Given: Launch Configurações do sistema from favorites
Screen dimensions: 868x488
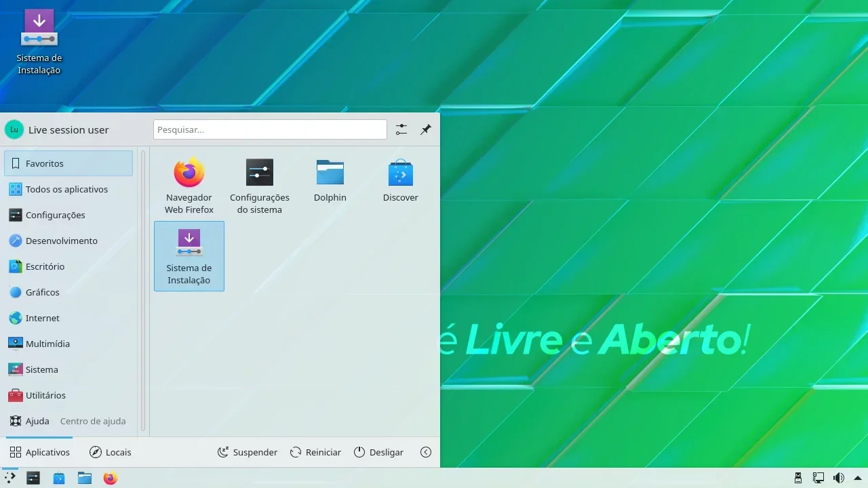Looking at the screenshot, I should coord(260,186).
